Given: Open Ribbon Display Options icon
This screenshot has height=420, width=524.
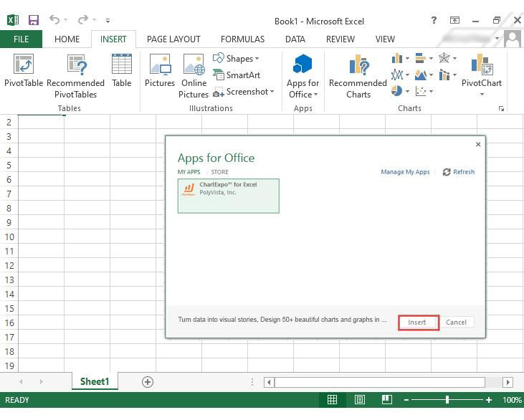Looking at the screenshot, I should click(x=454, y=20).
